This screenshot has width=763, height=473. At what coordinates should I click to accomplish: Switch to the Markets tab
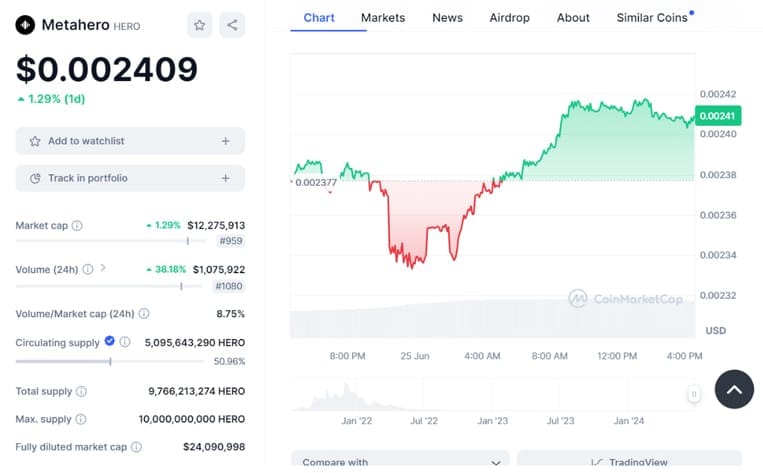pyautogui.click(x=383, y=17)
